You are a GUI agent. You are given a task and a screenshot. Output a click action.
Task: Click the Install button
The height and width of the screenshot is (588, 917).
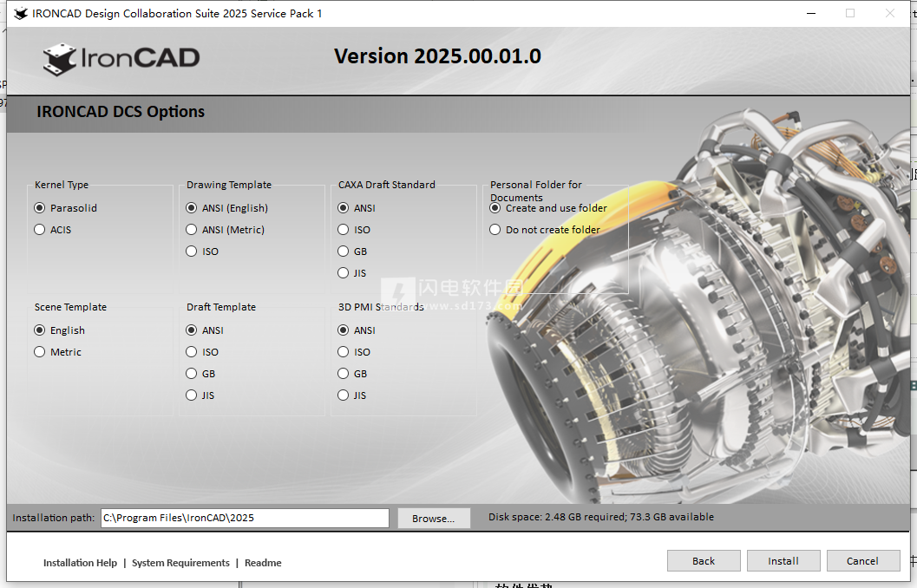click(783, 561)
